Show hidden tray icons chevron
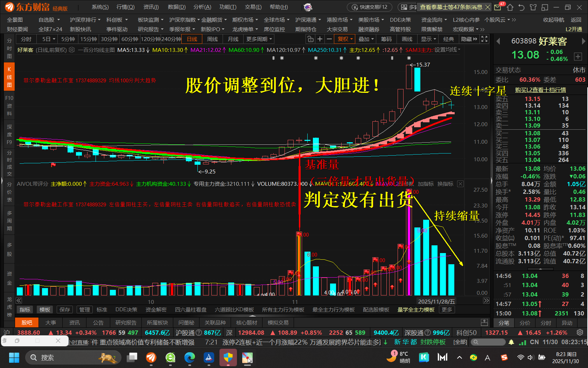This screenshot has height=368, width=588. 460,357
